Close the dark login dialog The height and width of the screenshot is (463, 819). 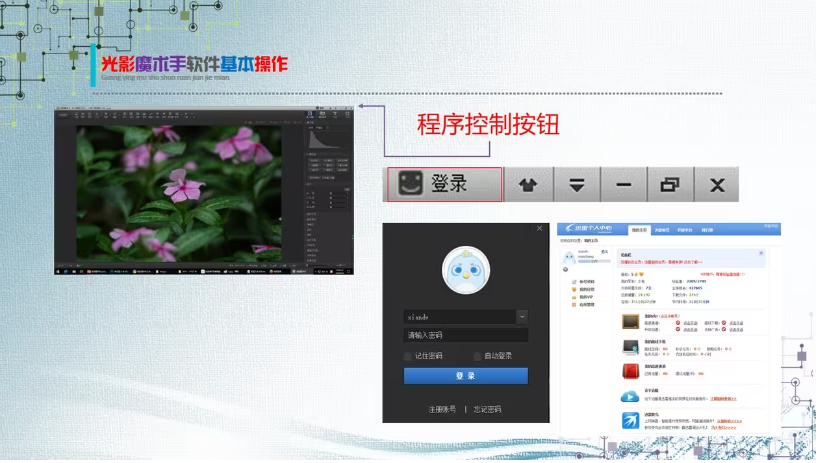coord(540,229)
